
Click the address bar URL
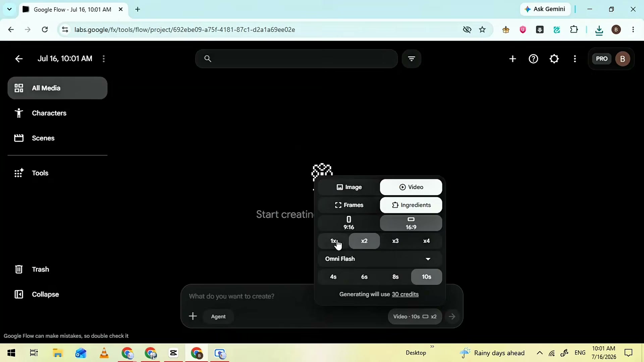[185, 30]
